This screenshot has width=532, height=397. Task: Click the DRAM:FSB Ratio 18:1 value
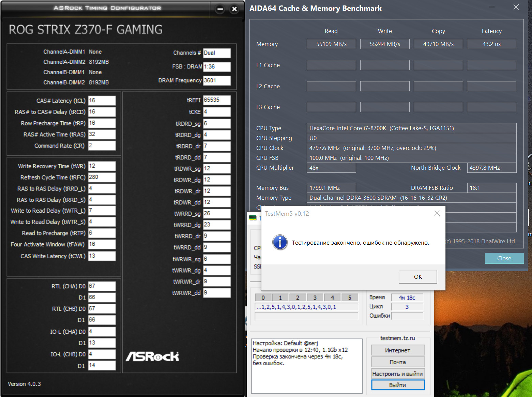click(x=491, y=188)
